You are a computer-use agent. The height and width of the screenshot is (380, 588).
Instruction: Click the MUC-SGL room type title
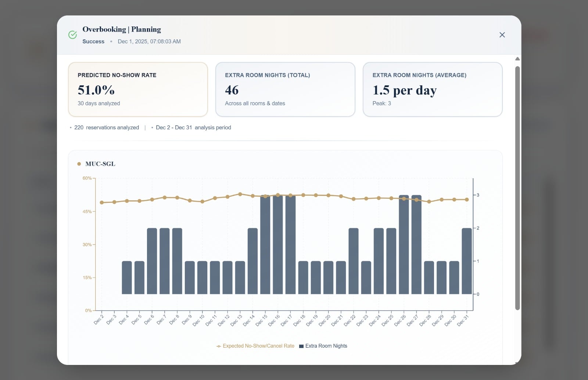point(100,164)
